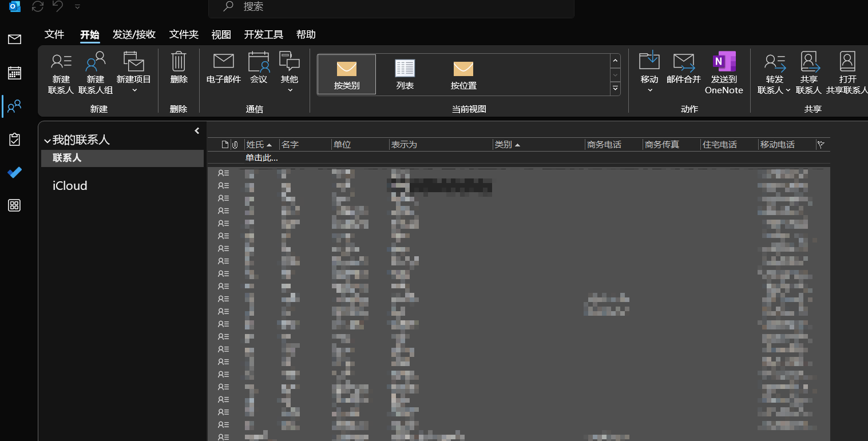Click the Undo arrow in title bar
The image size is (868, 441).
(x=58, y=6)
